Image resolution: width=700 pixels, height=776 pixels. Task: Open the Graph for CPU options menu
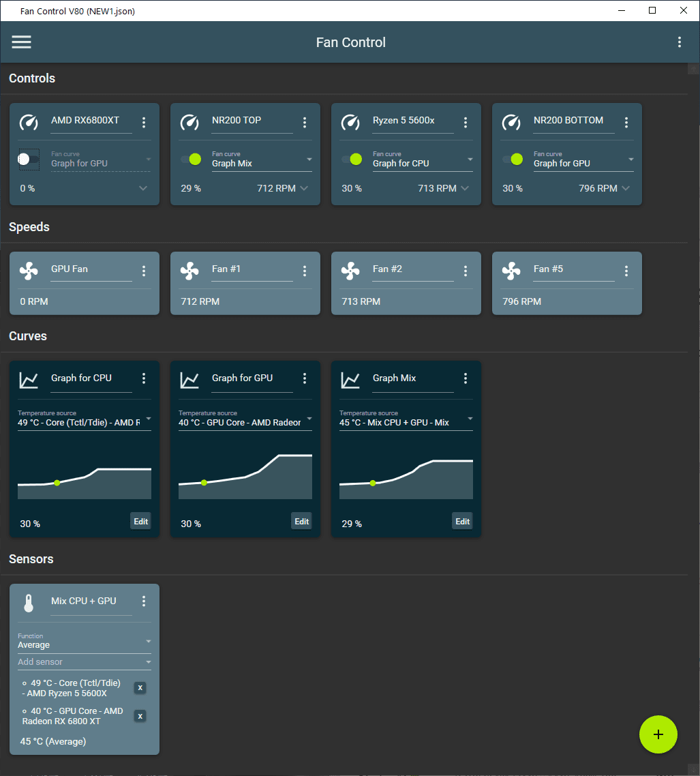(x=144, y=378)
